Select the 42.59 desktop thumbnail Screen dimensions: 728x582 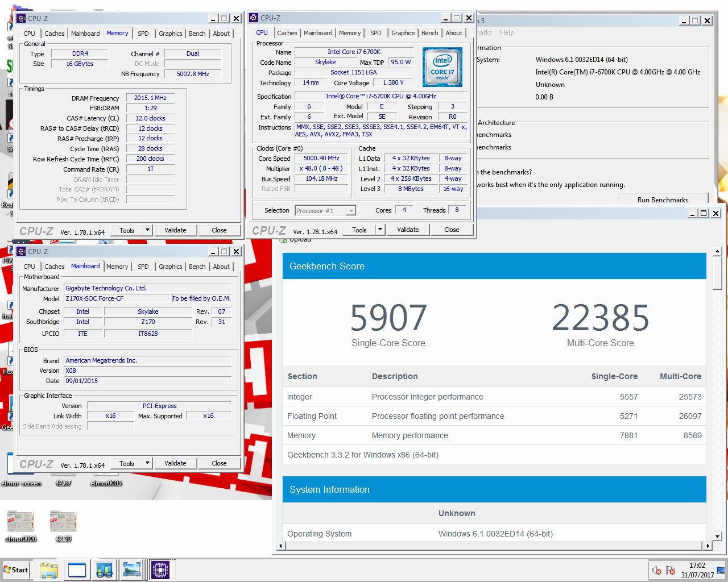click(63, 526)
